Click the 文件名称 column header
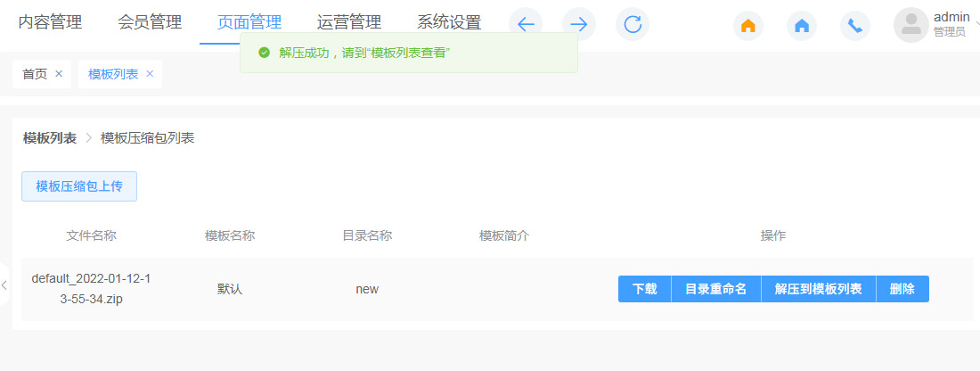Image resolution: width=980 pixels, height=371 pixels. click(91, 235)
